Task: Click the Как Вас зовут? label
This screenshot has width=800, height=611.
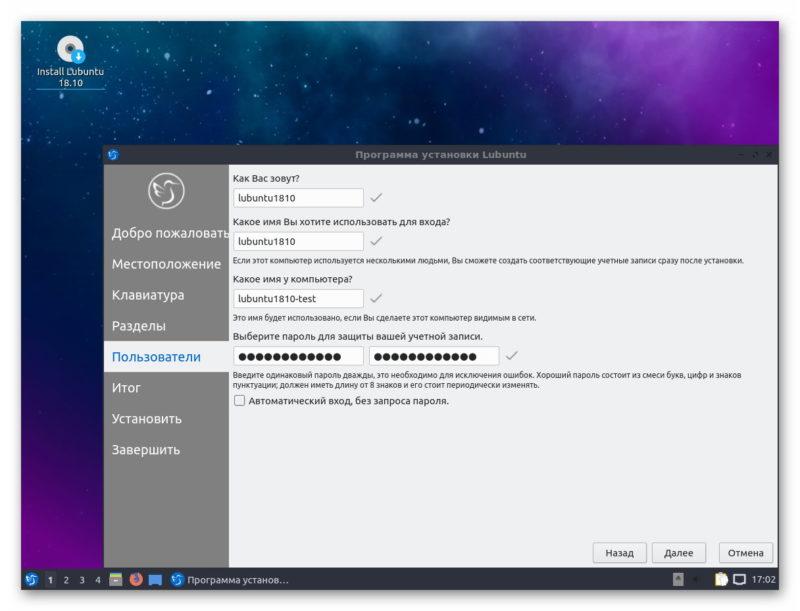Action: pyautogui.click(x=266, y=179)
